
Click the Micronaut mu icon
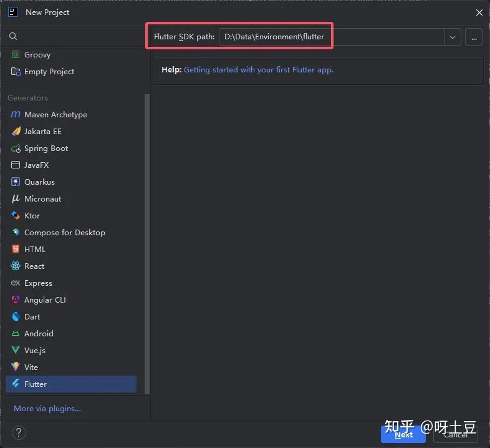(x=16, y=198)
